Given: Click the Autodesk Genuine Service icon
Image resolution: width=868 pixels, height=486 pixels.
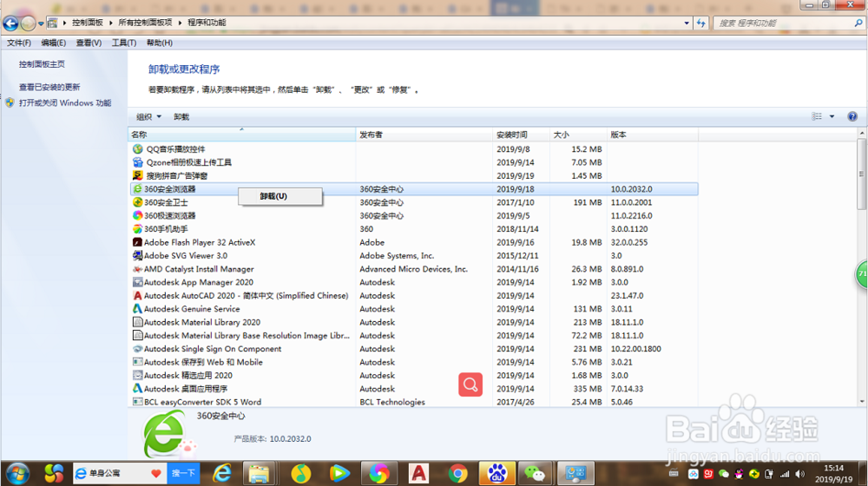Looking at the screenshot, I should point(138,309).
